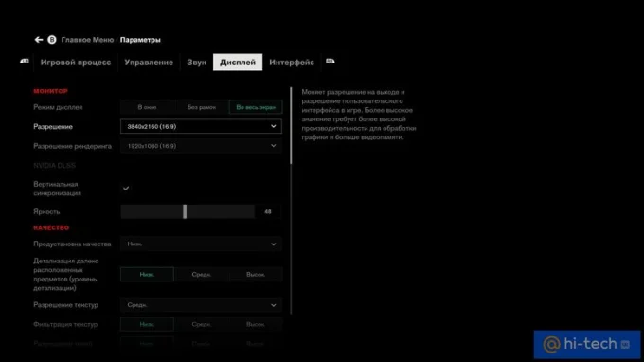Image resolution: width=644 pixels, height=362 pixels.
Task: Set distant object detail to Низк.
Action: pyautogui.click(x=147, y=275)
